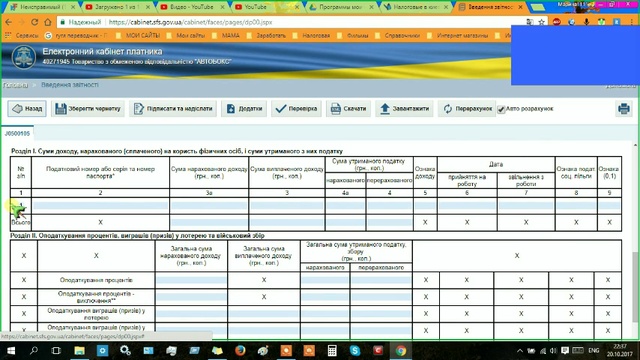Open the гугл переводчик bookmark
The width and height of the screenshot is (640, 360).
pyautogui.click(x=76, y=36)
